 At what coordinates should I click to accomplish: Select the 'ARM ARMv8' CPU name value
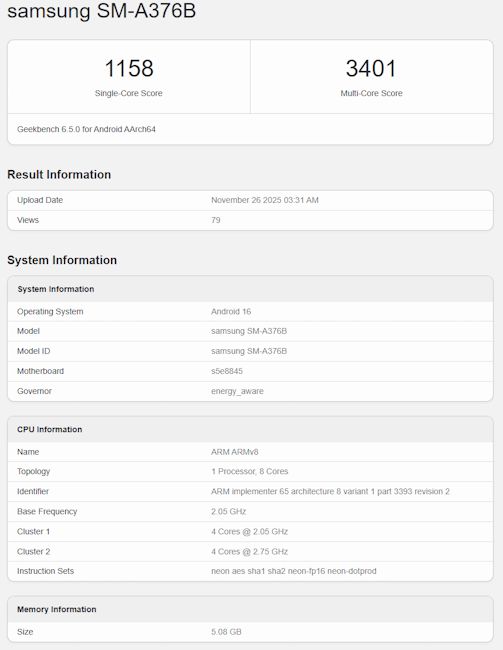coord(235,452)
